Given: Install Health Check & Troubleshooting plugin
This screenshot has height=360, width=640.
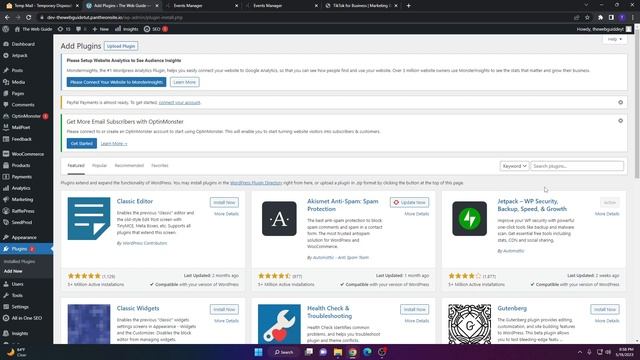Looking at the screenshot, I should 414,309.
